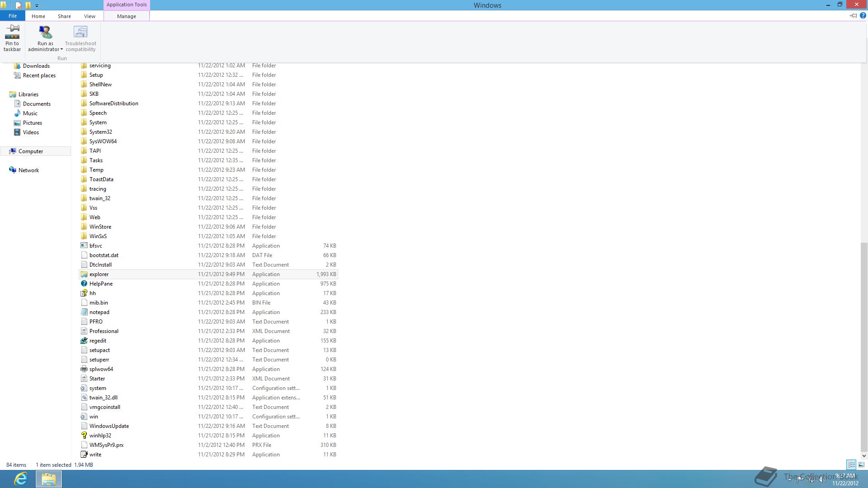The image size is (868, 488).
Task: Click the Properties checkmark icon in quick access toolbar
Action: pyautogui.click(x=19, y=5)
